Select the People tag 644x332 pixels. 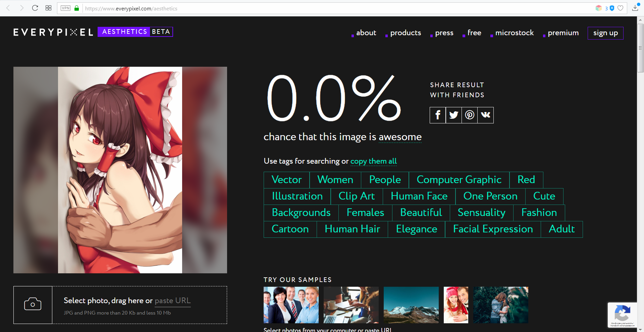point(385,180)
